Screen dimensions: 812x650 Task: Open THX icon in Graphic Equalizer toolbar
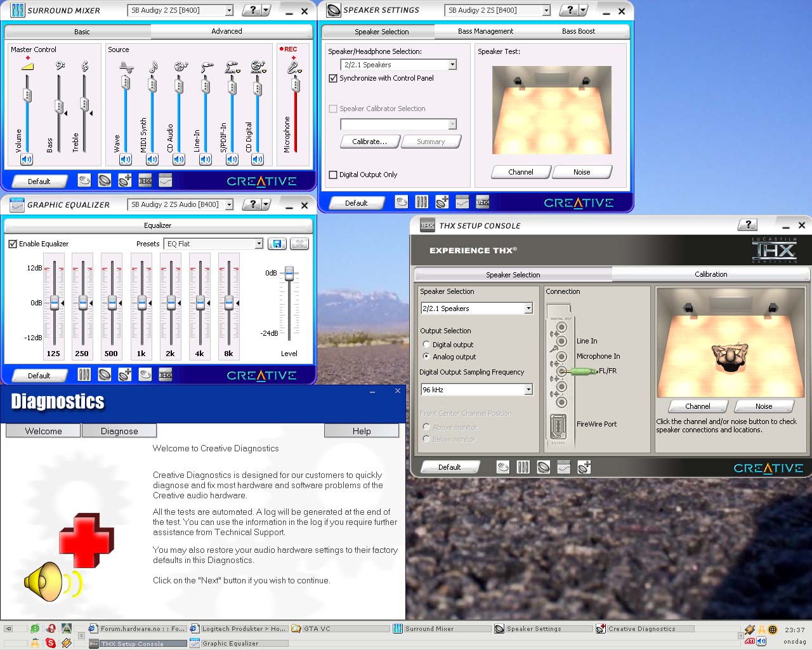166,375
